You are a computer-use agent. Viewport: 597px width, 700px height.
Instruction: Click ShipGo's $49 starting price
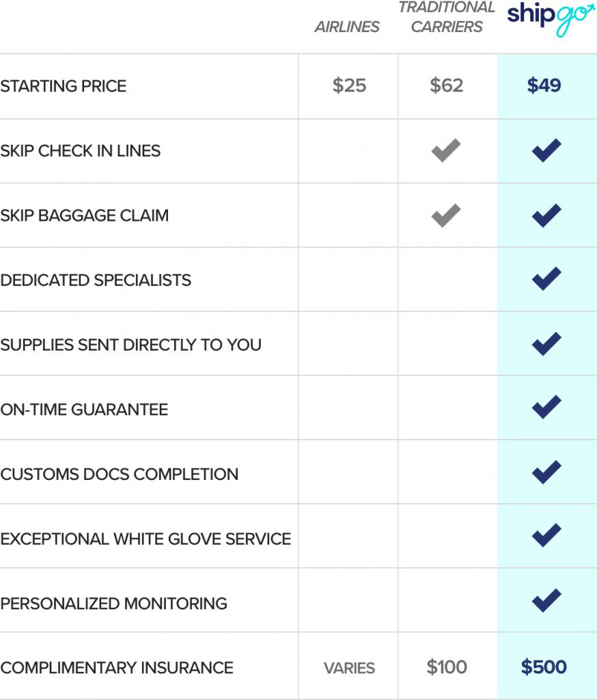544,85
